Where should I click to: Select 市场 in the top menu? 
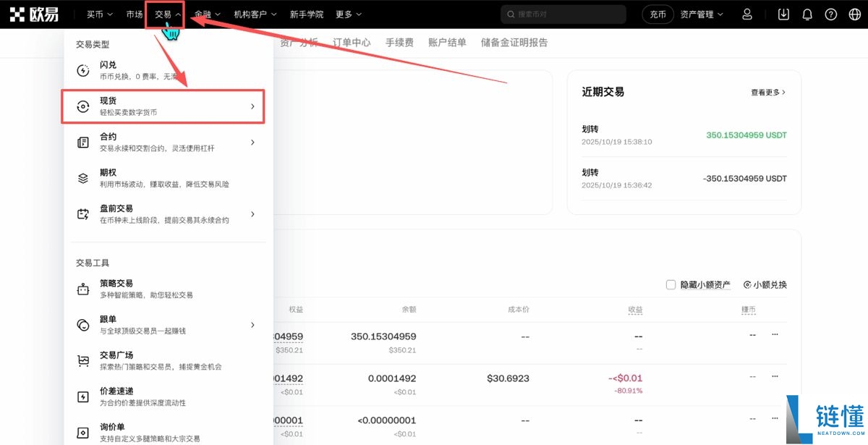click(134, 14)
